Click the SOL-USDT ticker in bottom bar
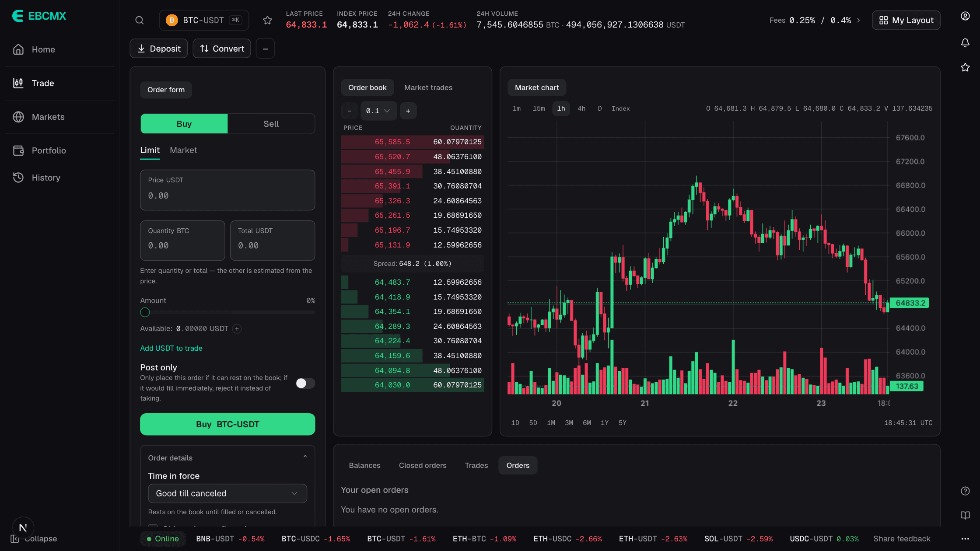The height and width of the screenshot is (551, 980). click(738, 539)
